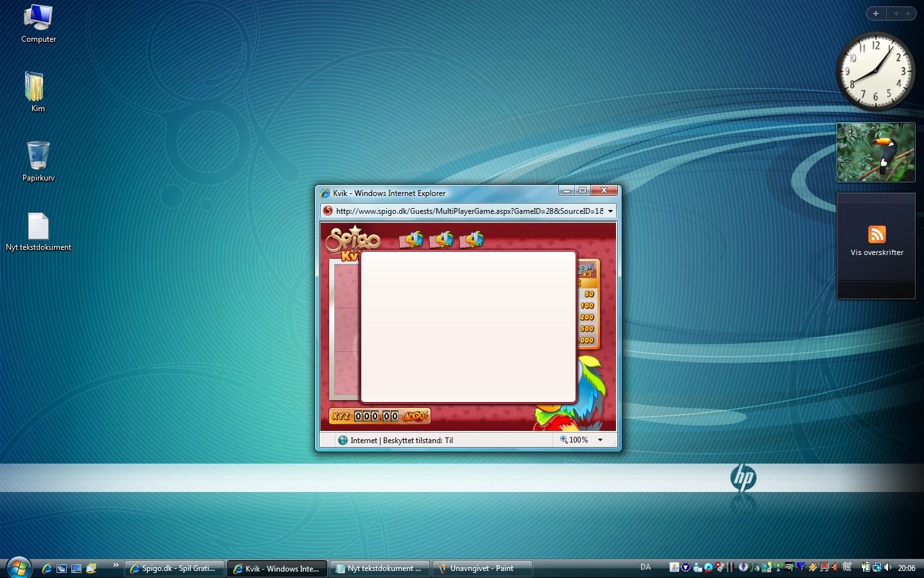The height and width of the screenshot is (578, 924).
Task: Click the sidebar add gadget plus button
Action: (x=876, y=13)
